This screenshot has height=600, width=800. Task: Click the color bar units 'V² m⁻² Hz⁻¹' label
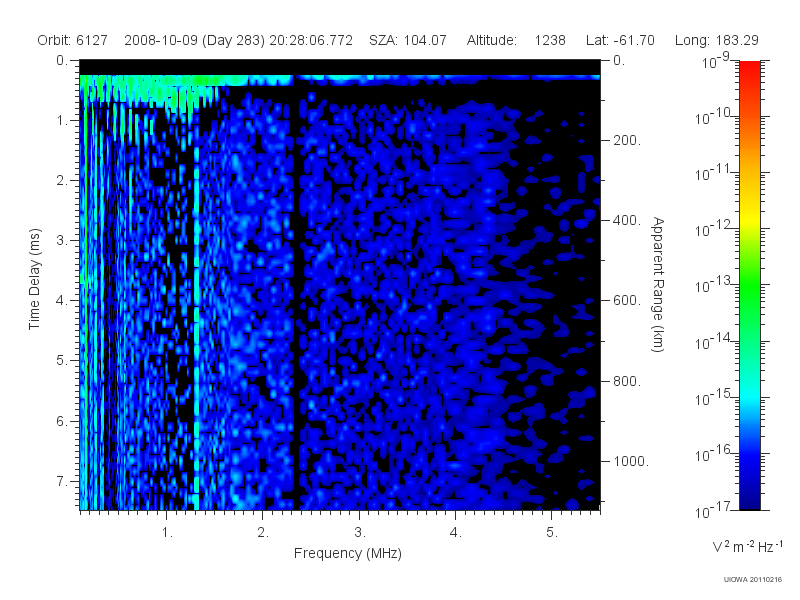(x=747, y=547)
